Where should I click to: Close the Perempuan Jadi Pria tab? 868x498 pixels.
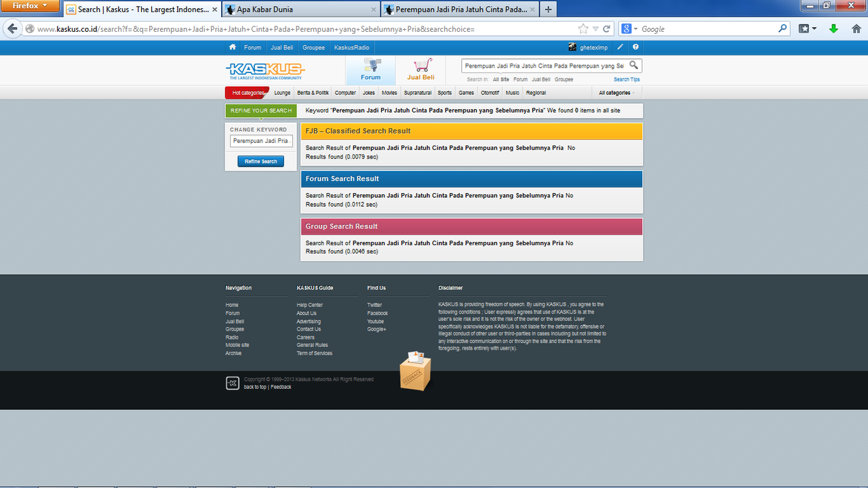pyautogui.click(x=532, y=9)
